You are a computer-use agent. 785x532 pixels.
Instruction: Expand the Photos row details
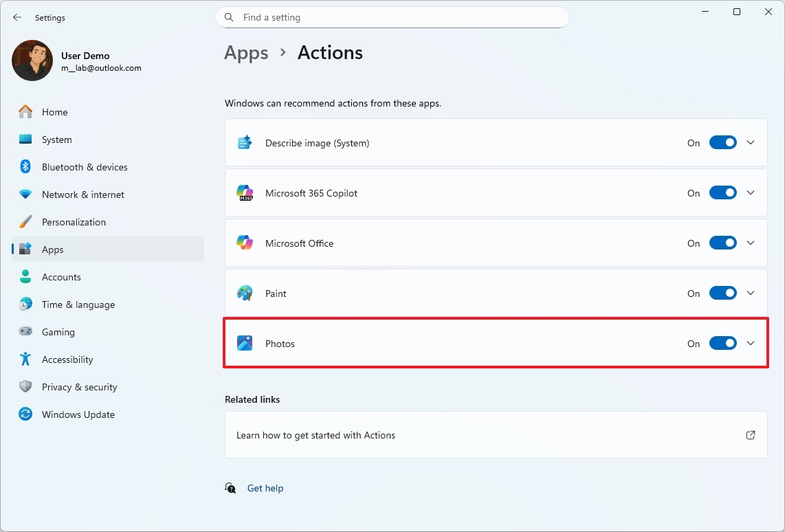[751, 343]
